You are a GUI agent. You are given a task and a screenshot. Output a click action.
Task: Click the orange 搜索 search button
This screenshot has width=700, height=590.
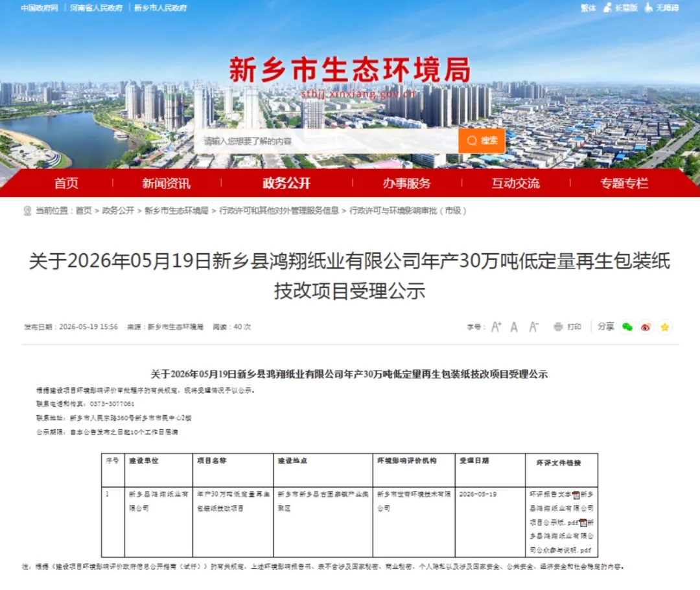[x=482, y=141]
